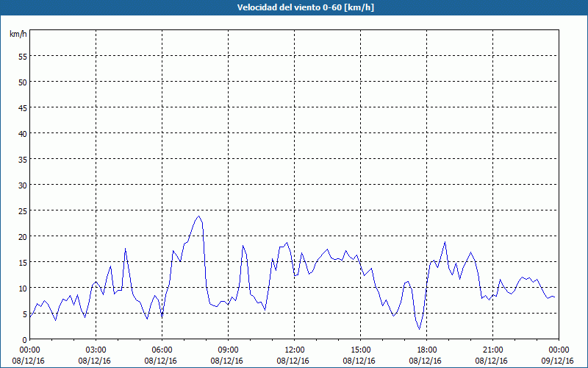
Task: Click the '10' y-axis label
Action: tap(23, 289)
